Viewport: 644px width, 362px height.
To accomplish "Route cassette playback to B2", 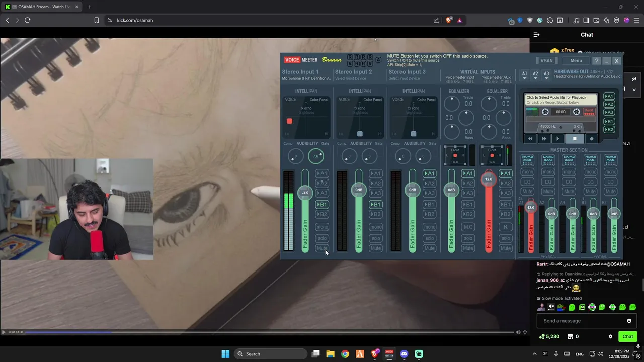I will click(609, 130).
